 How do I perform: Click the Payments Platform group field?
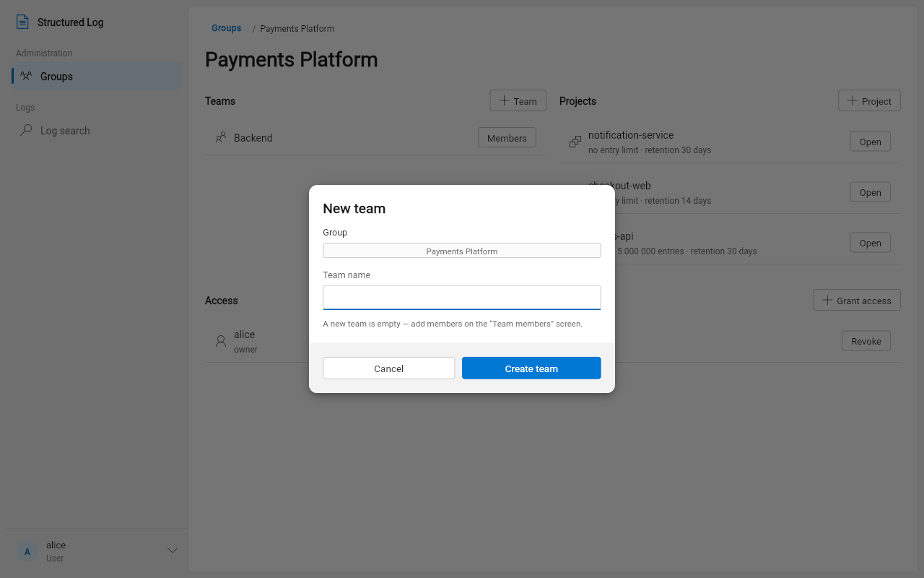(x=462, y=251)
